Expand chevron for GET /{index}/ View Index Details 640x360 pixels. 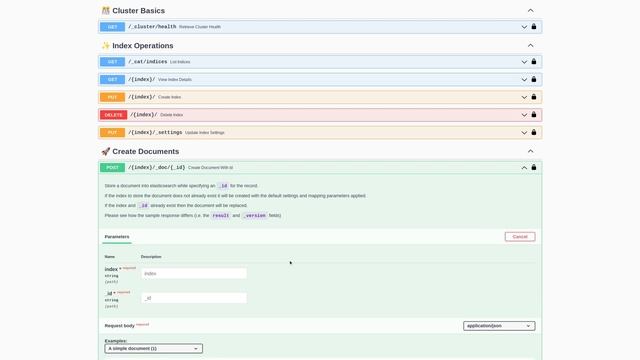pos(524,80)
